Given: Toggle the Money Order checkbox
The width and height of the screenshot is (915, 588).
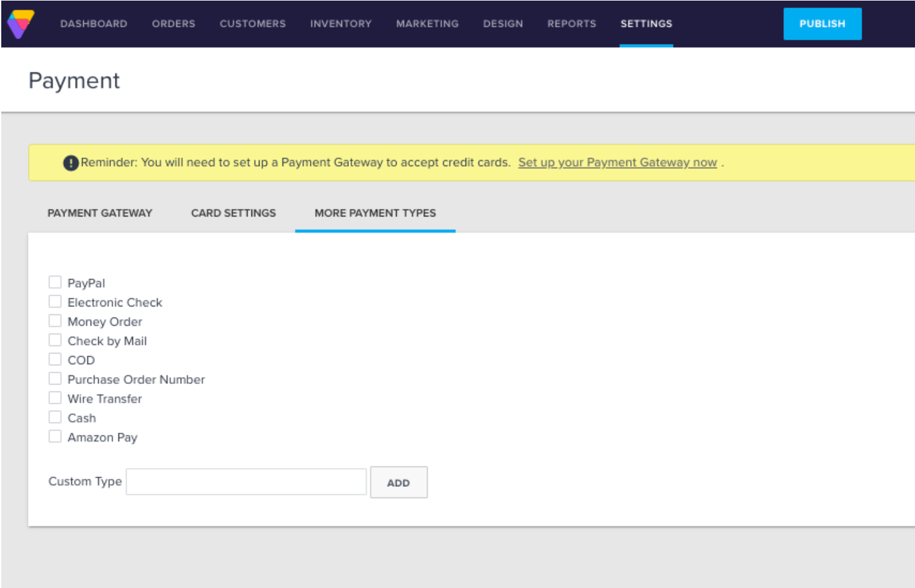Looking at the screenshot, I should tap(55, 321).
